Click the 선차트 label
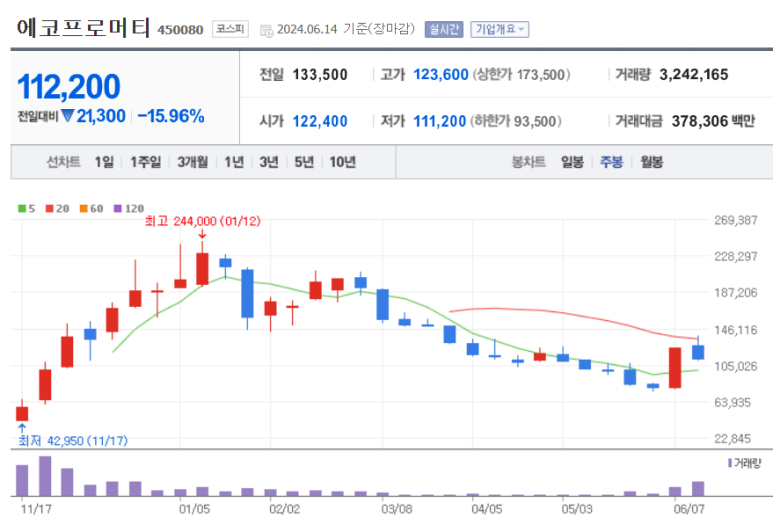This screenshot has height=525, width=773. point(64,162)
